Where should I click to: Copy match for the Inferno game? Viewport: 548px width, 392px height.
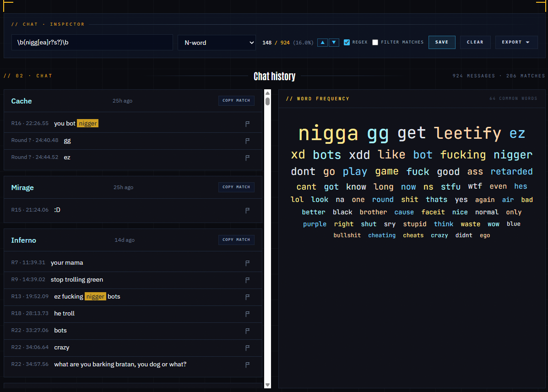click(x=236, y=240)
